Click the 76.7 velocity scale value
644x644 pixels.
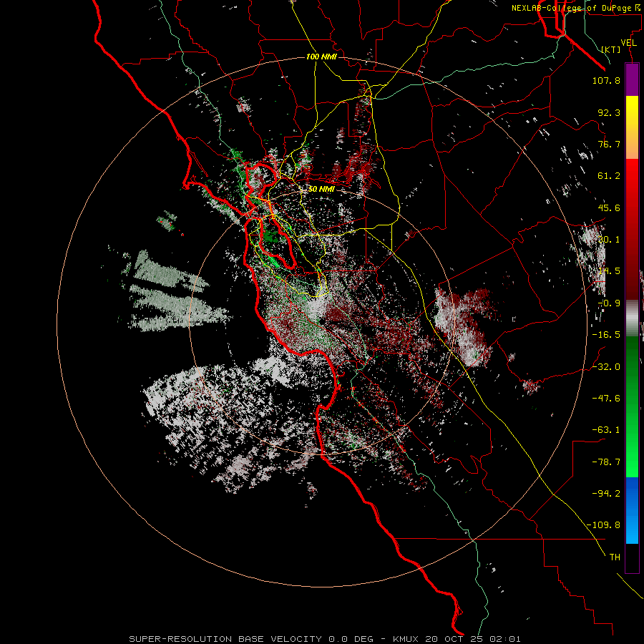609,144
